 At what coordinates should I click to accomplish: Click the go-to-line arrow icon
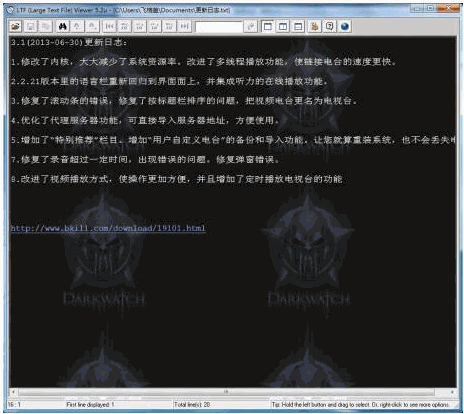coord(250,26)
